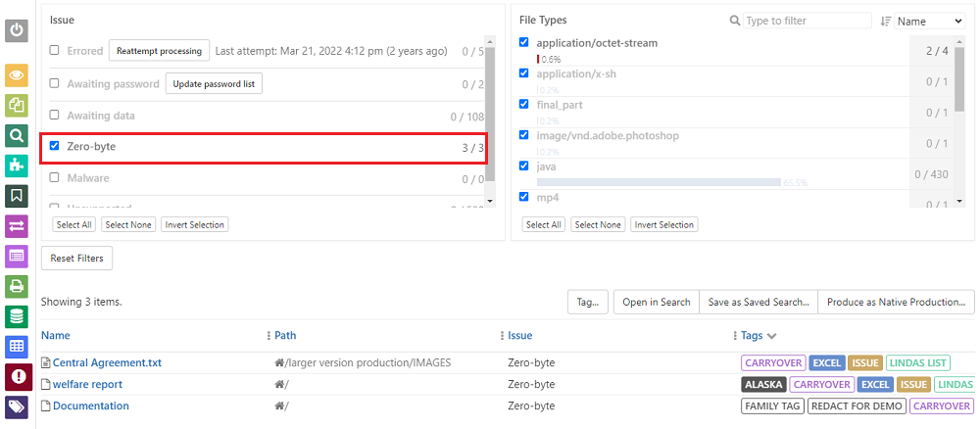Click Select None under File Types
The width and height of the screenshot is (980, 429).
[598, 225]
